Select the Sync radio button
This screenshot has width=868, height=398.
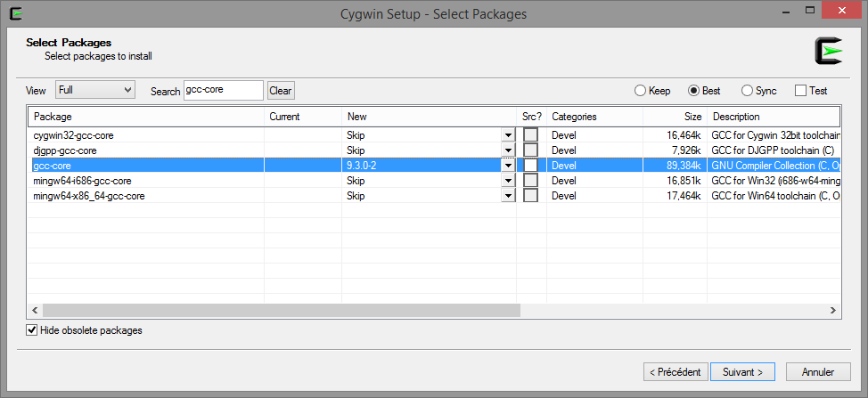coord(748,91)
